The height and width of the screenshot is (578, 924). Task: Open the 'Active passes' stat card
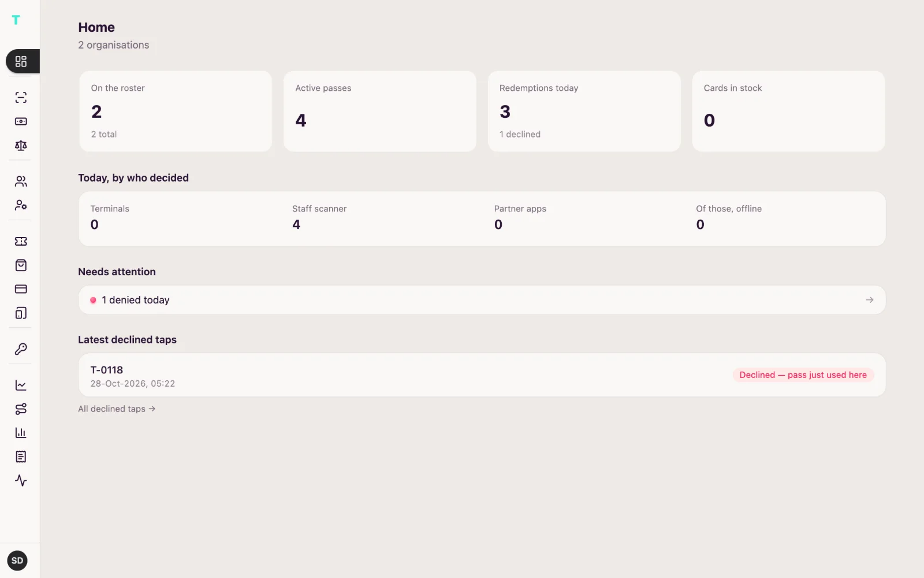380,112
